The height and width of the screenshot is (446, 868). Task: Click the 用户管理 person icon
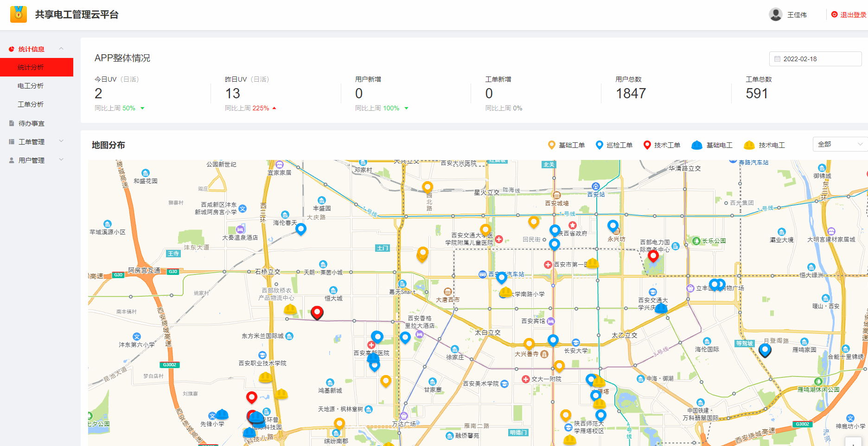12,160
